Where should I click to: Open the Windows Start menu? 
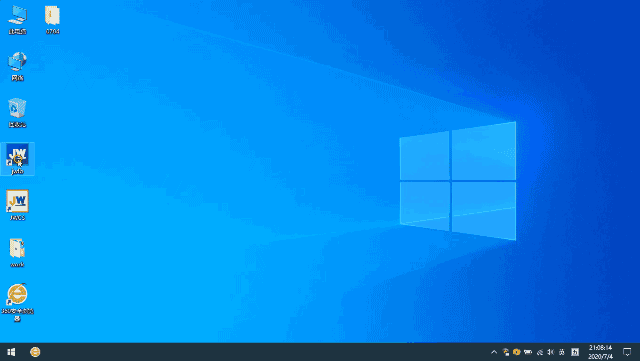tap(11, 352)
